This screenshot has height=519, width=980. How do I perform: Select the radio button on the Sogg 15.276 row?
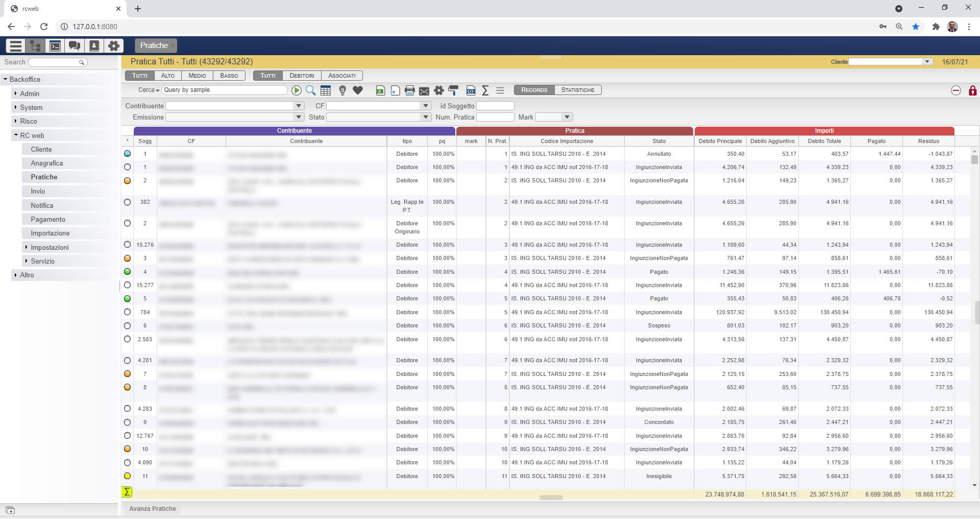(128, 245)
